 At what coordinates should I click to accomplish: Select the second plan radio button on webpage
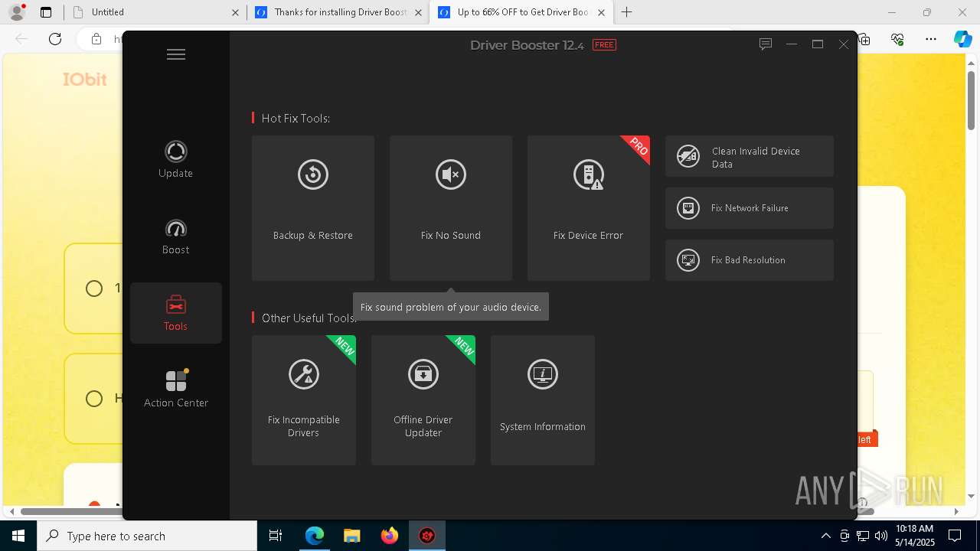[94, 399]
